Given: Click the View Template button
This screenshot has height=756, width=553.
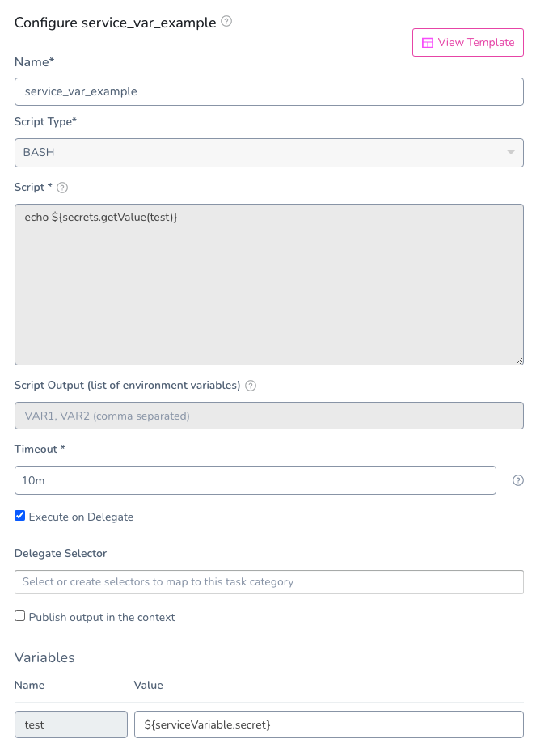Looking at the screenshot, I should (x=467, y=42).
